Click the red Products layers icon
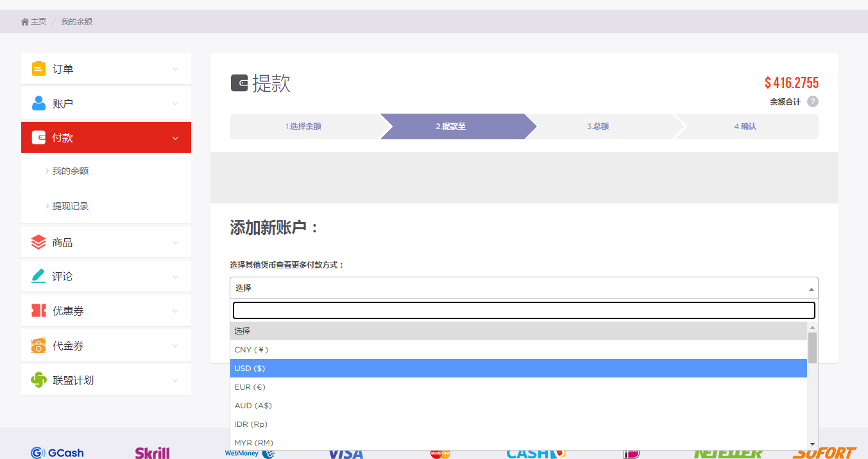Screen dimensions: 868x459 (x=38, y=242)
